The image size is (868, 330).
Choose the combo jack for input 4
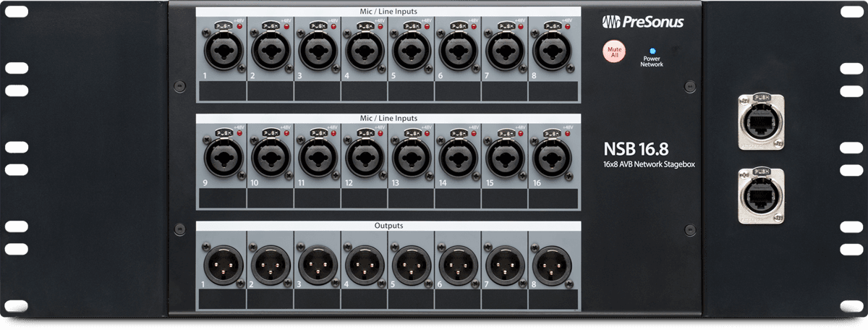click(363, 52)
